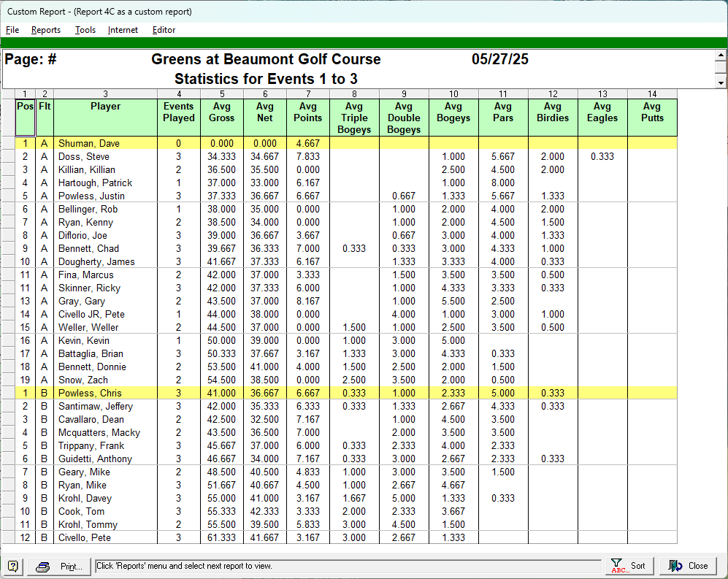
Task: Select player Shuman, Dave row
Action: pyautogui.click(x=89, y=144)
